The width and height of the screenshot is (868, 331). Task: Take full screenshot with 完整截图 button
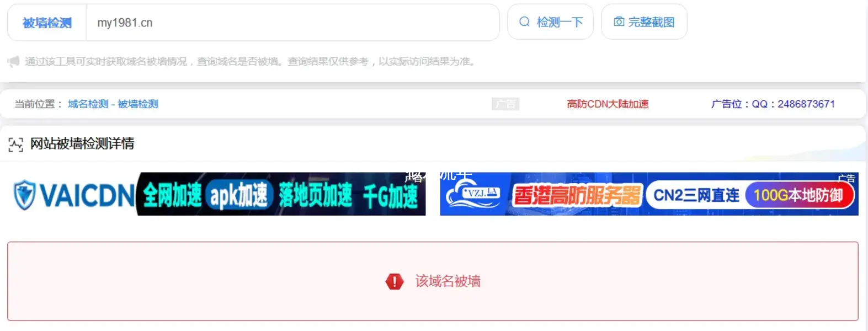tap(644, 22)
